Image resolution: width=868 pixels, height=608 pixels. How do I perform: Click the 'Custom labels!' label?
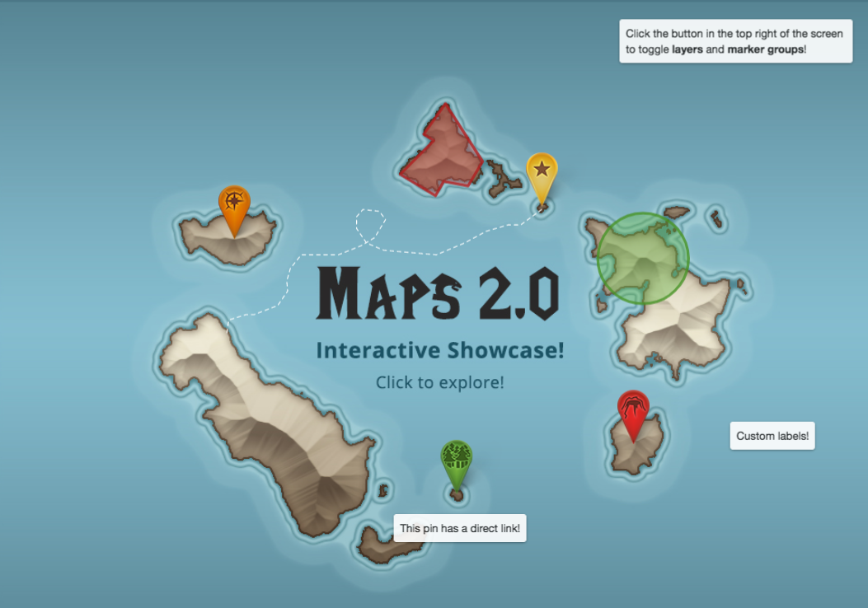(772, 436)
